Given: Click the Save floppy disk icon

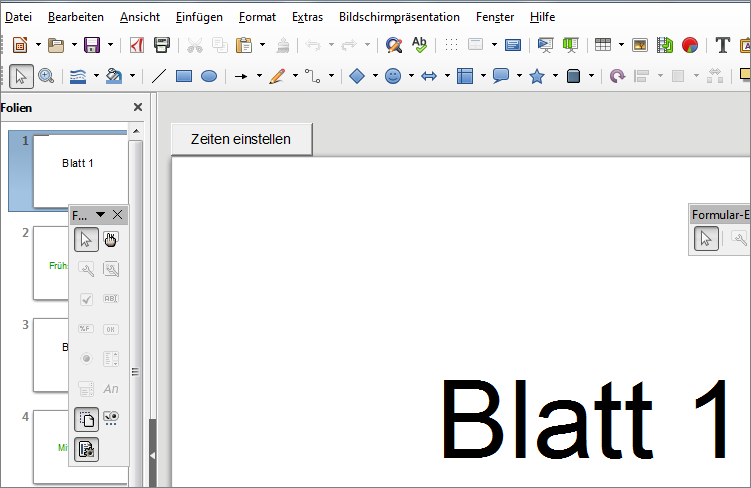Looking at the screenshot, I should [92, 45].
